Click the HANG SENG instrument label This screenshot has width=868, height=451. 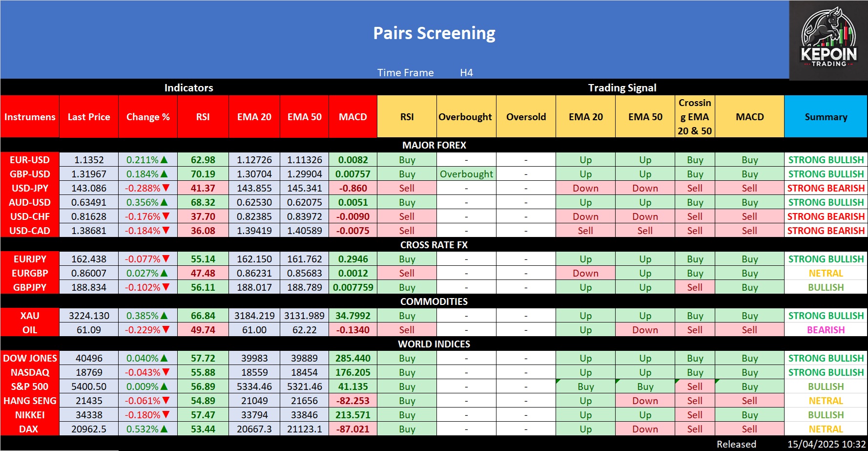point(30,401)
